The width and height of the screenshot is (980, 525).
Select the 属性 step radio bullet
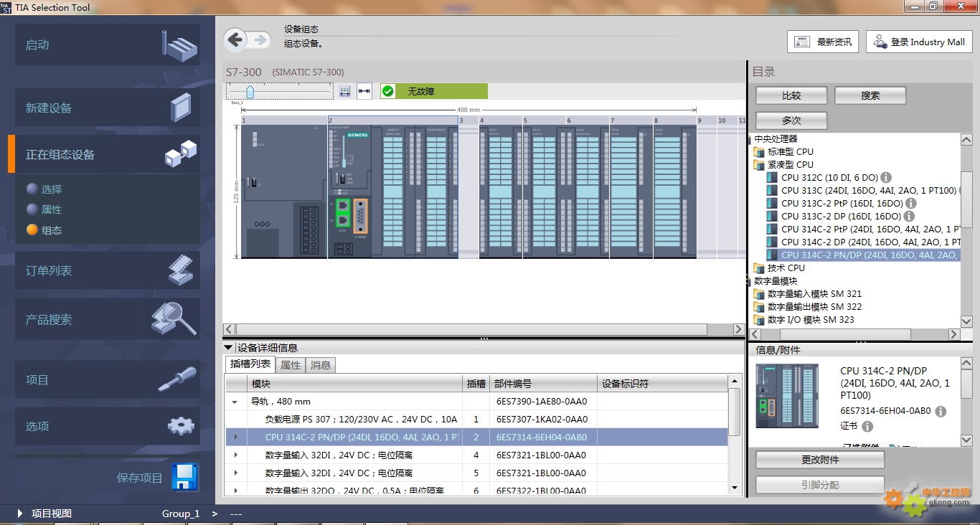click(x=32, y=209)
